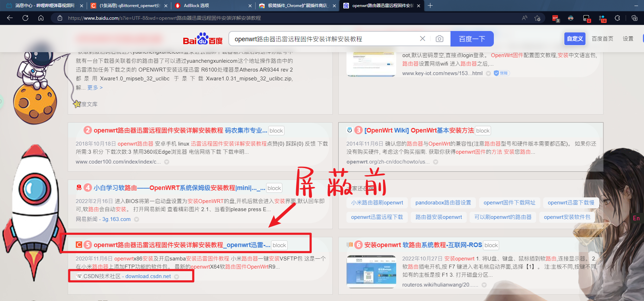The width and height of the screenshot is (644, 301).
Task: Click the 自定义 button
Action: [x=575, y=38]
